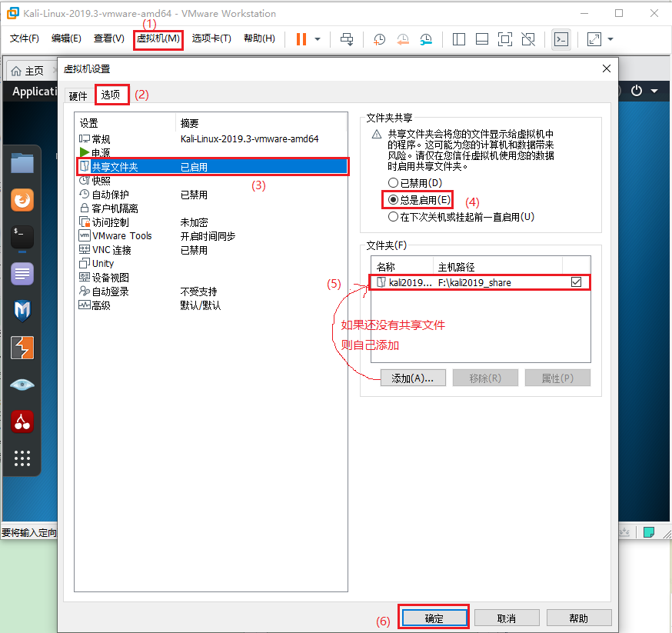
Task: Open the snapshot manager
Action: tap(427, 39)
